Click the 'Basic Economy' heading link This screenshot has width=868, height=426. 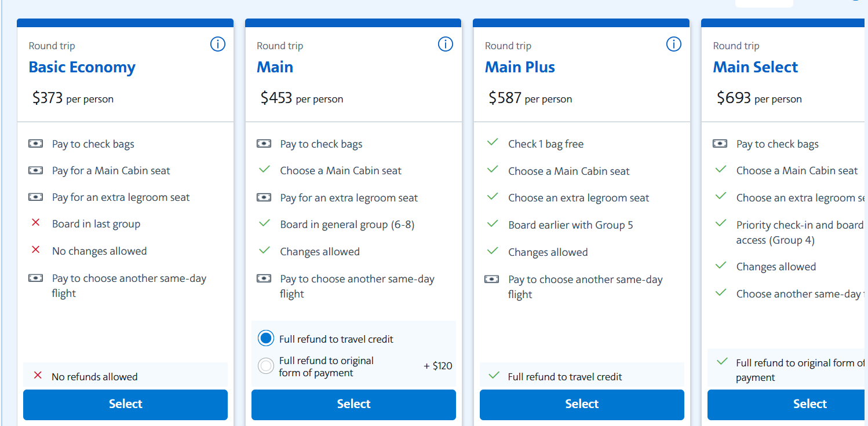[x=82, y=67]
